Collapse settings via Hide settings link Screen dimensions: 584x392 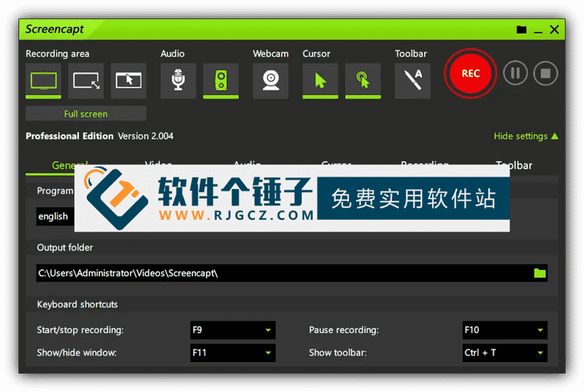[x=526, y=137]
